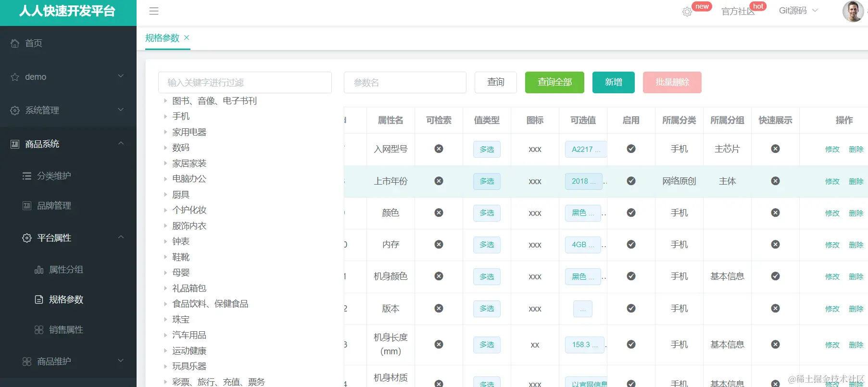The image size is (868, 387).
Task: Click the 品牌管理 menu icon
Action: pyautogui.click(x=27, y=206)
